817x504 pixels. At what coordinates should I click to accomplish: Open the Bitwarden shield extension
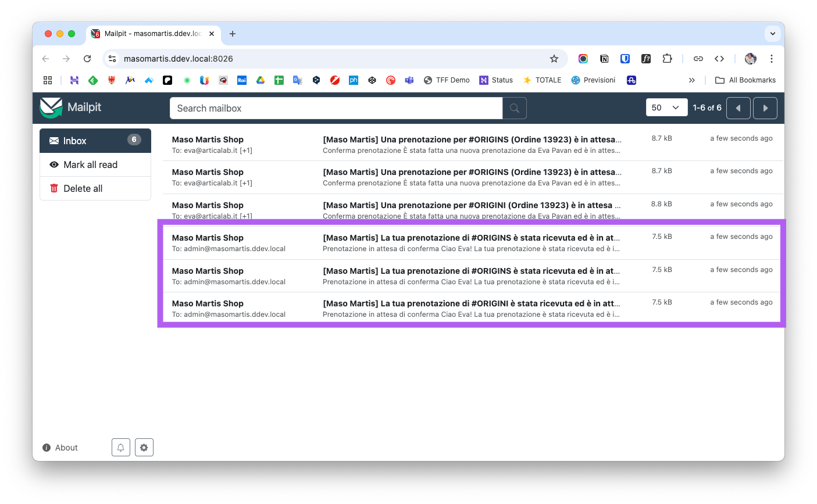pyautogui.click(x=625, y=59)
